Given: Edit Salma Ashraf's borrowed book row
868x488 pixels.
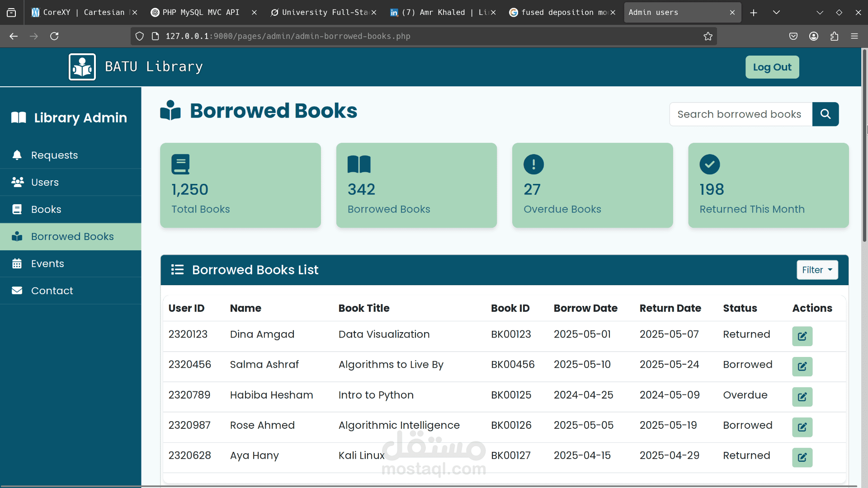Looking at the screenshot, I should tap(802, 366).
